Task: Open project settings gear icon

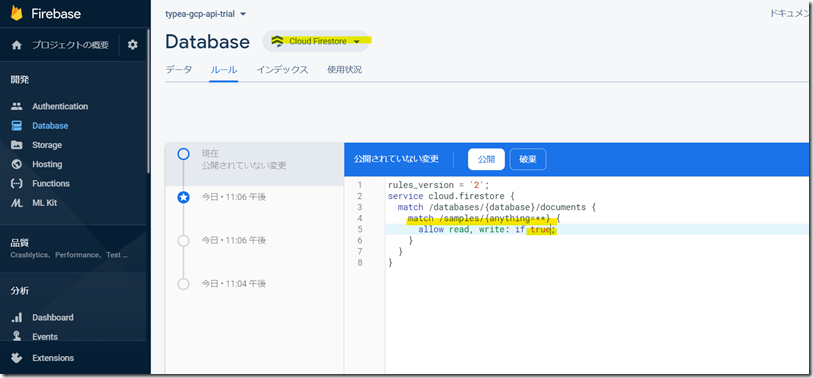Action: coord(133,45)
